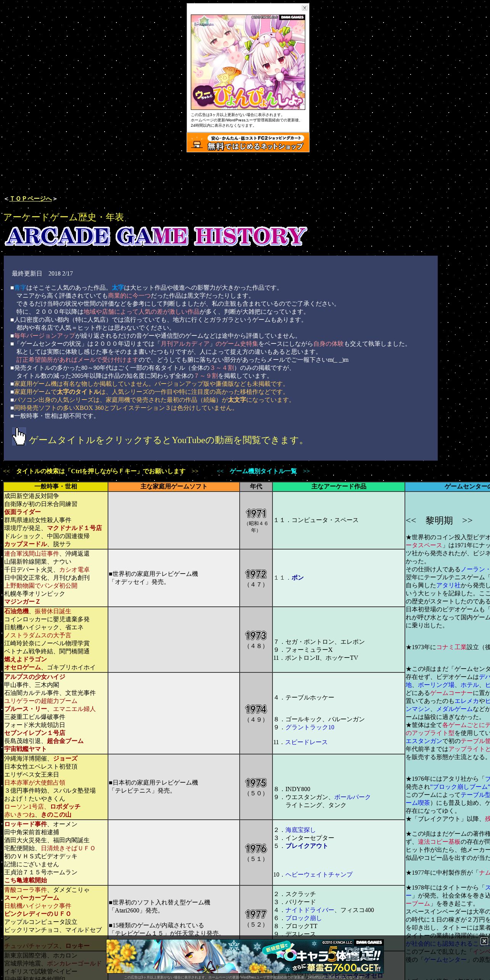The height and width of the screenshot is (980, 490).
Task: Click ボーリング場 link in the right column
Action: [x=436, y=685]
